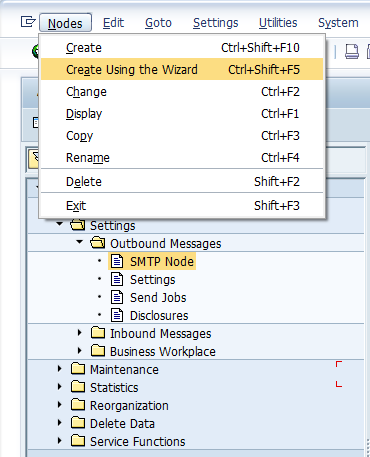The height and width of the screenshot is (457, 370).
Task: Expand the Reorganization folder arrow
Action: pos(60,405)
